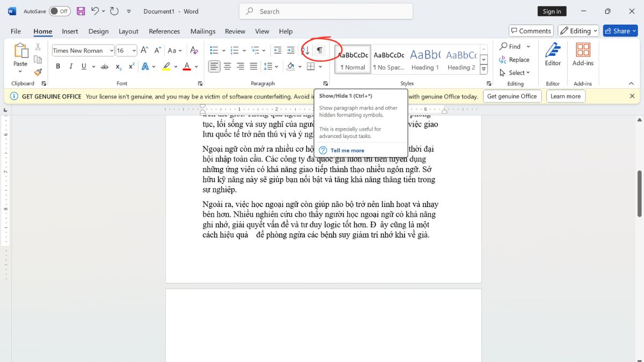Viewport: 644px width, 362px height.
Task: Open the Comments button
Action: tap(531, 31)
